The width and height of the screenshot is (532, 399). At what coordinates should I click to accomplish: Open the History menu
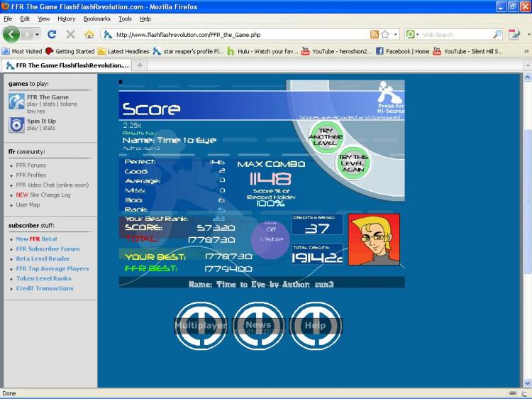click(66, 18)
